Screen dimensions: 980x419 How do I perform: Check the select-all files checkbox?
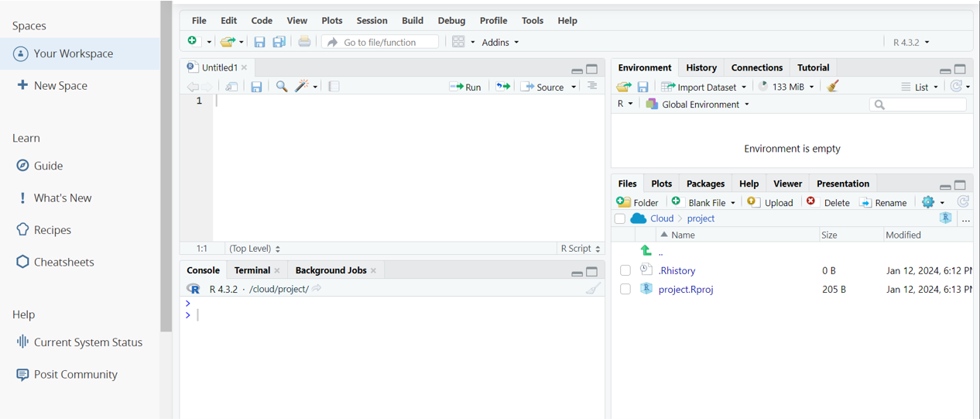pos(620,219)
